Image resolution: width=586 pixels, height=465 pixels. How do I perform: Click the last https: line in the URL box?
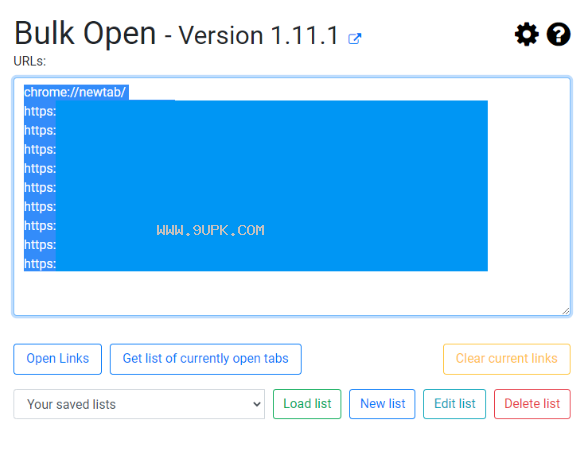[x=40, y=264]
